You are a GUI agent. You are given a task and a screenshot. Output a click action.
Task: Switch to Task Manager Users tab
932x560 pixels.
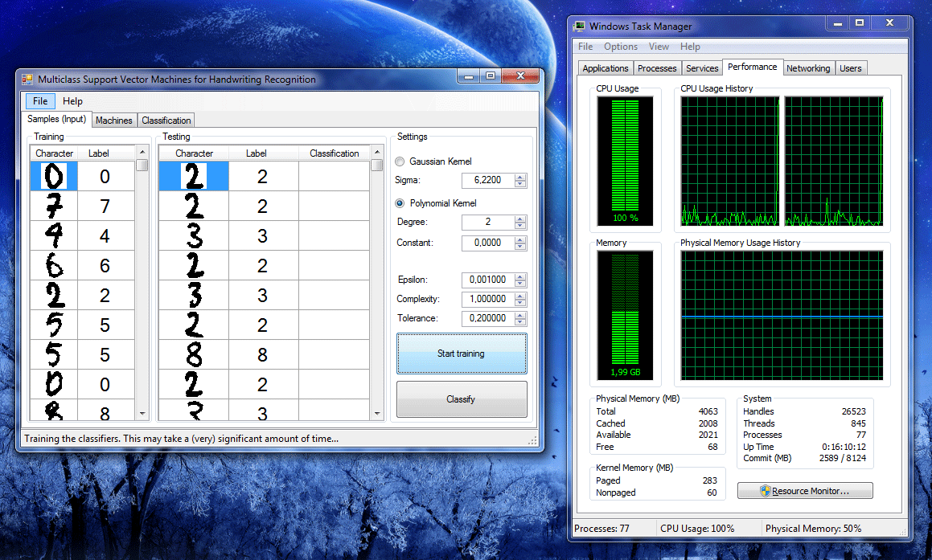click(851, 68)
